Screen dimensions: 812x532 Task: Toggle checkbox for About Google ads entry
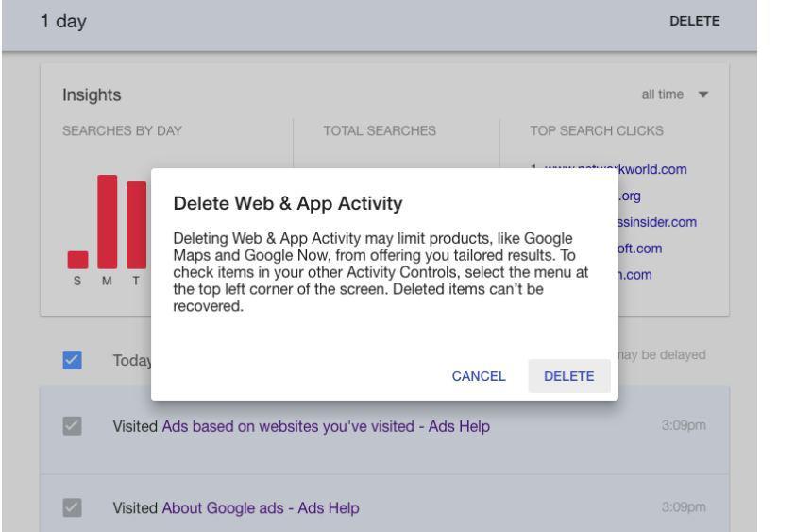click(x=72, y=507)
